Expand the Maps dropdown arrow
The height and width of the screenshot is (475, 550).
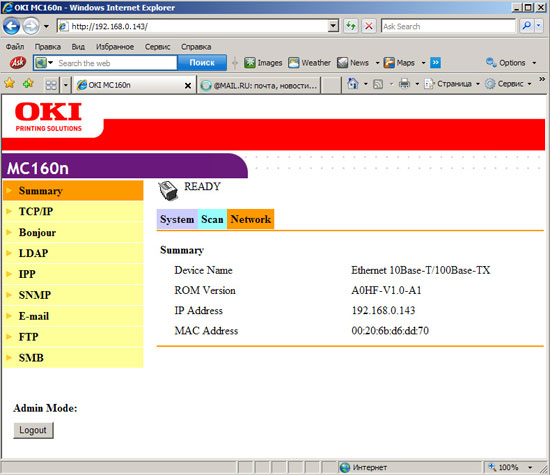(x=423, y=63)
